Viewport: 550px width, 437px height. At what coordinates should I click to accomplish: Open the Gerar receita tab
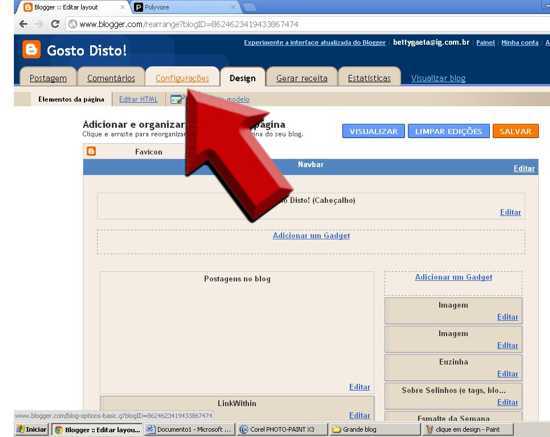pyautogui.click(x=302, y=78)
